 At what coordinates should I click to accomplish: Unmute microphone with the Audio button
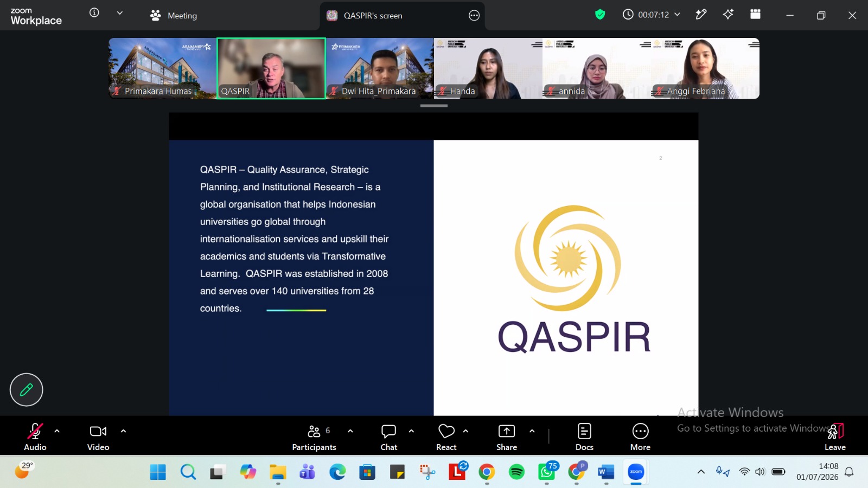coord(35,436)
